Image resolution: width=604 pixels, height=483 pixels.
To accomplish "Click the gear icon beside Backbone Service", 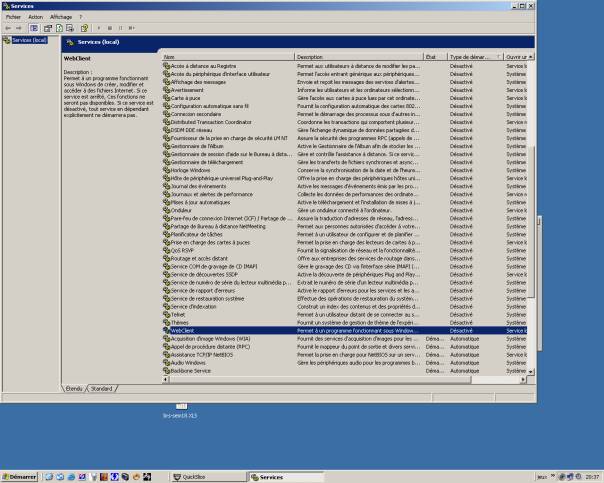I will 166,371.
